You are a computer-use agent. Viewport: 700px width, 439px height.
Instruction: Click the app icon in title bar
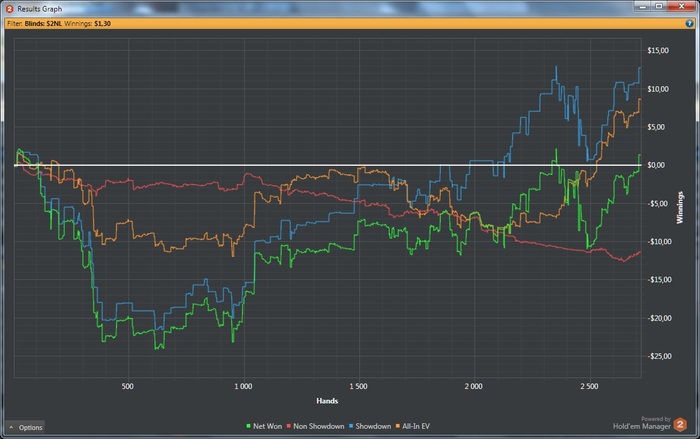(x=9, y=8)
